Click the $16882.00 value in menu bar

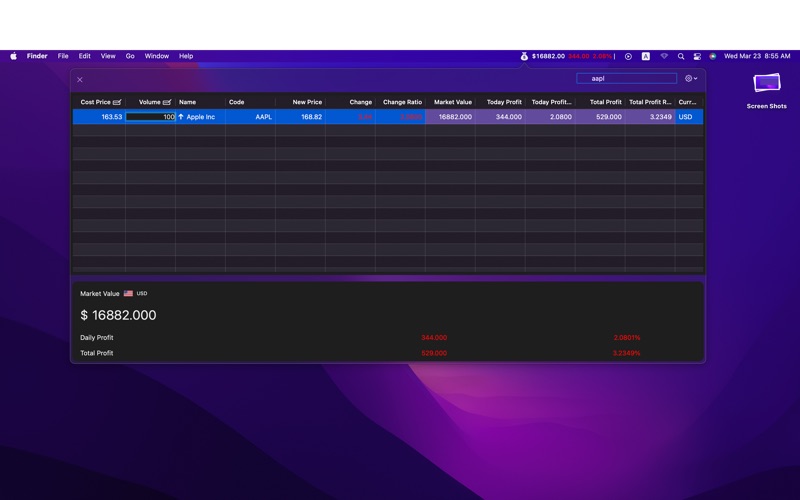(x=548, y=56)
